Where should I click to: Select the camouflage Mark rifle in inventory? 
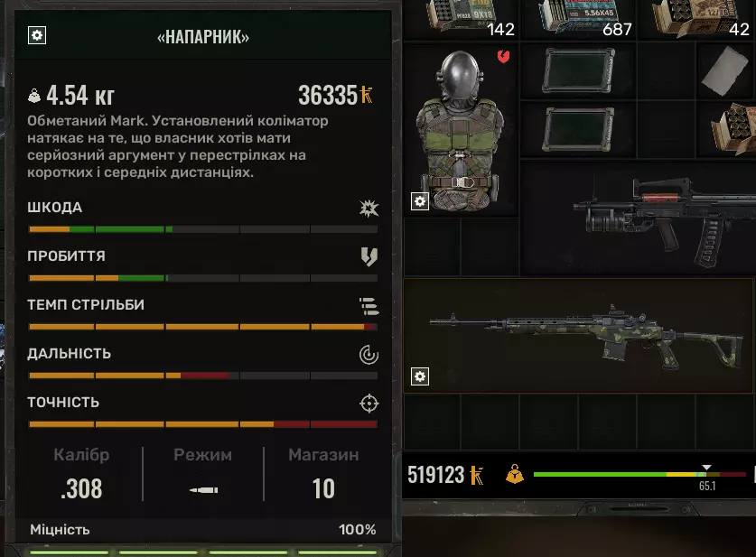point(578,336)
